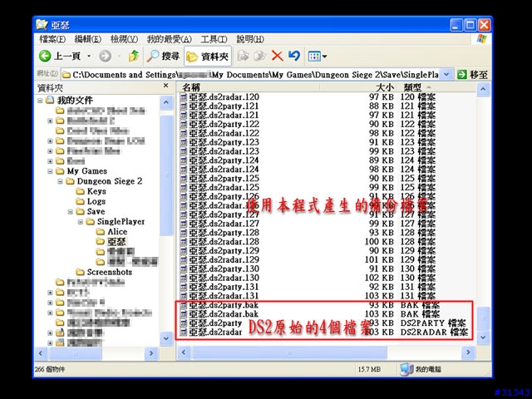The image size is (532, 399).
Task: Collapse the Dungeon Siege 2 tree node
Action: click(x=61, y=181)
